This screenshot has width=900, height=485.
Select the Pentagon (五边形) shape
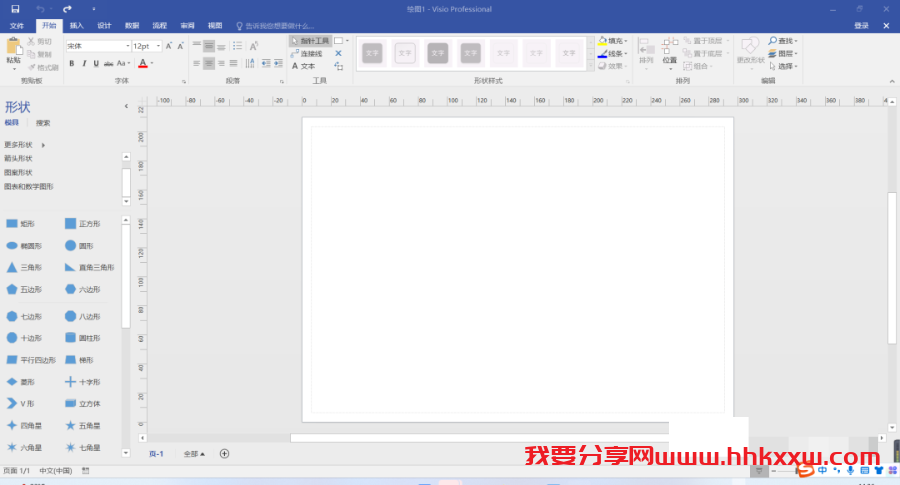24,289
